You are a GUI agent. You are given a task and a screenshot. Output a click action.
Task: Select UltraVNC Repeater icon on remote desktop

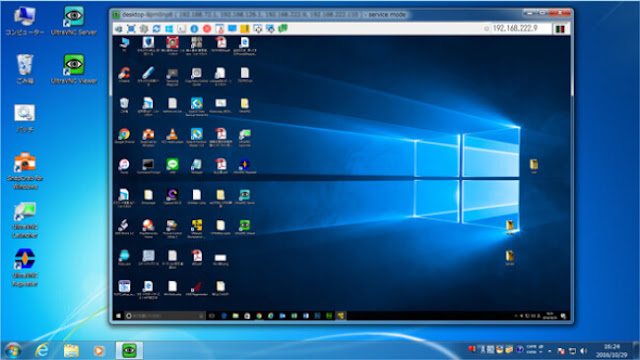point(244,166)
